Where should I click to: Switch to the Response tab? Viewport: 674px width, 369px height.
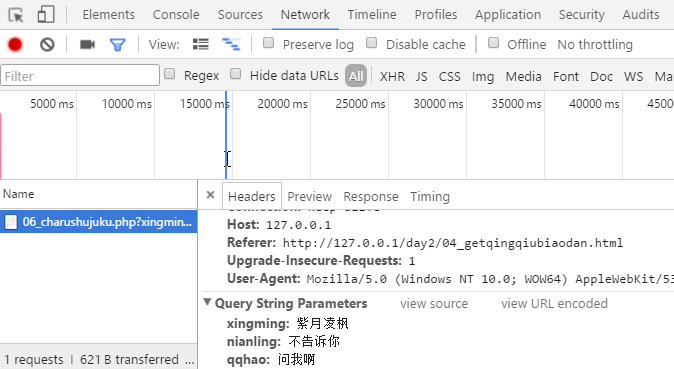point(371,197)
